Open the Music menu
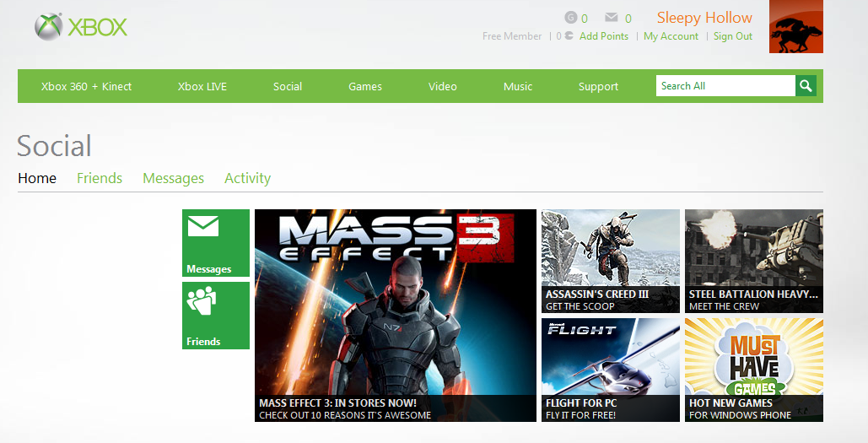Viewport: 868px width, 443px height. [x=518, y=86]
